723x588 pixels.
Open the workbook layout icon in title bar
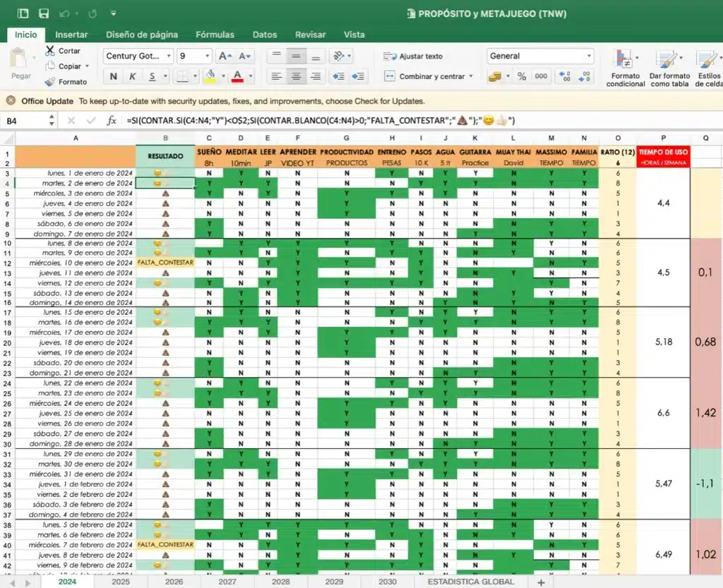tap(23, 13)
